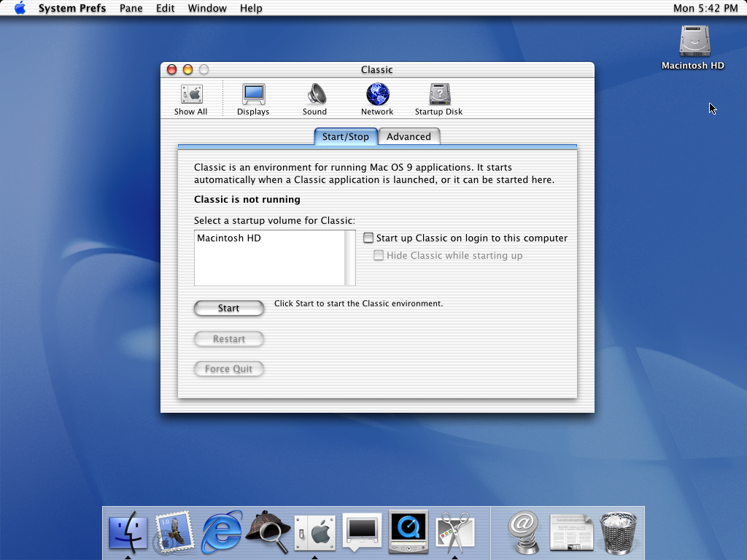Open the Trash in the Dock

click(618, 532)
